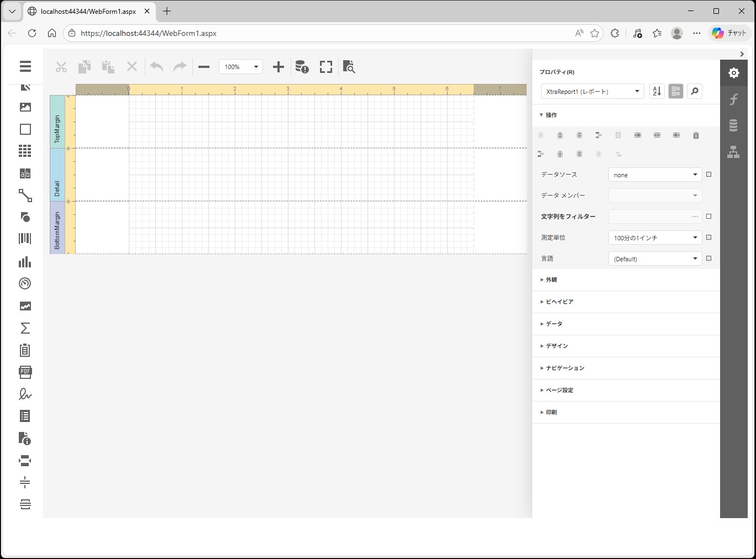Toggle full screen mode in the toolbar

point(326,67)
